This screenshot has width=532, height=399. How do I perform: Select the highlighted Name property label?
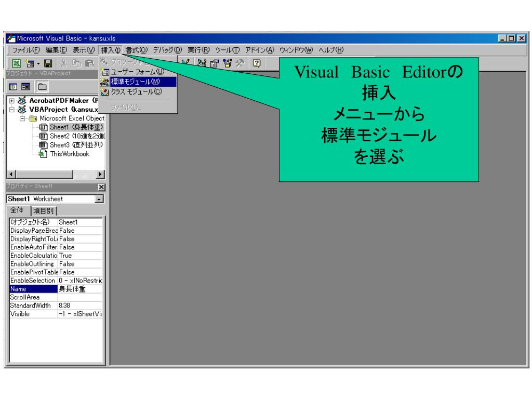point(33,289)
